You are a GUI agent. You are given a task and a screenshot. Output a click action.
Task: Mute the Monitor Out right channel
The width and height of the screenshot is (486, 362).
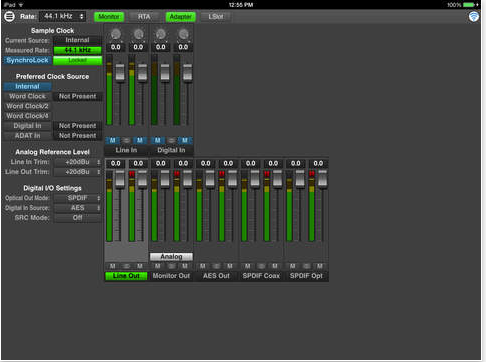(x=185, y=266)
